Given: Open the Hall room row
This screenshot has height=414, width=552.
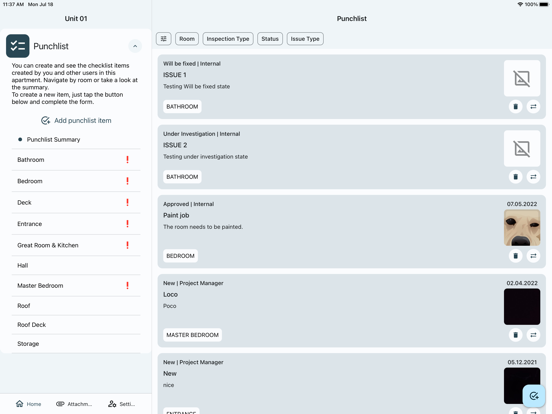Looking at the screenshot, I should coord(76,265).
